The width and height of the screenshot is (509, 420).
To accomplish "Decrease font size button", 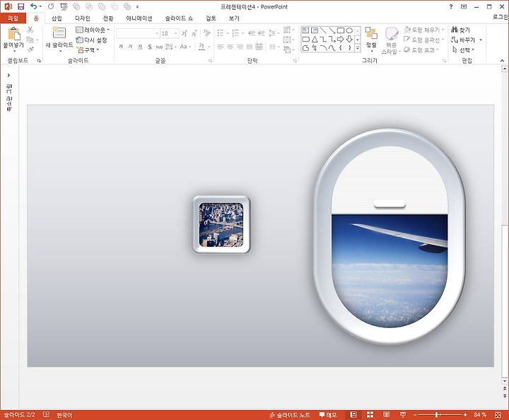I will 194,33.
